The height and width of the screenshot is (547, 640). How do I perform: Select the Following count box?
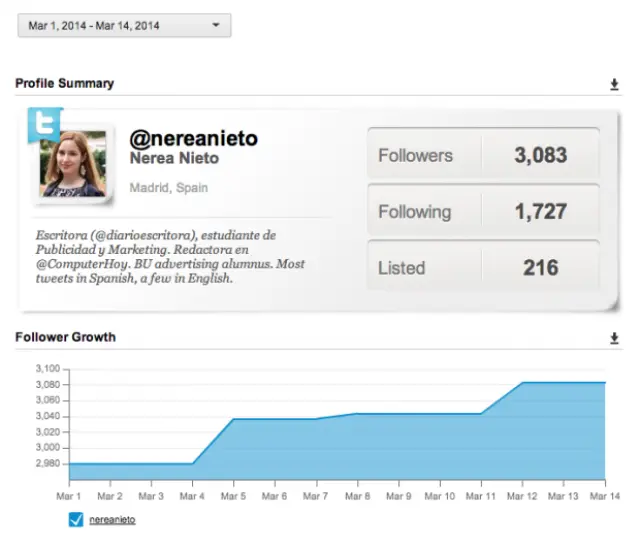pos(483,211)
